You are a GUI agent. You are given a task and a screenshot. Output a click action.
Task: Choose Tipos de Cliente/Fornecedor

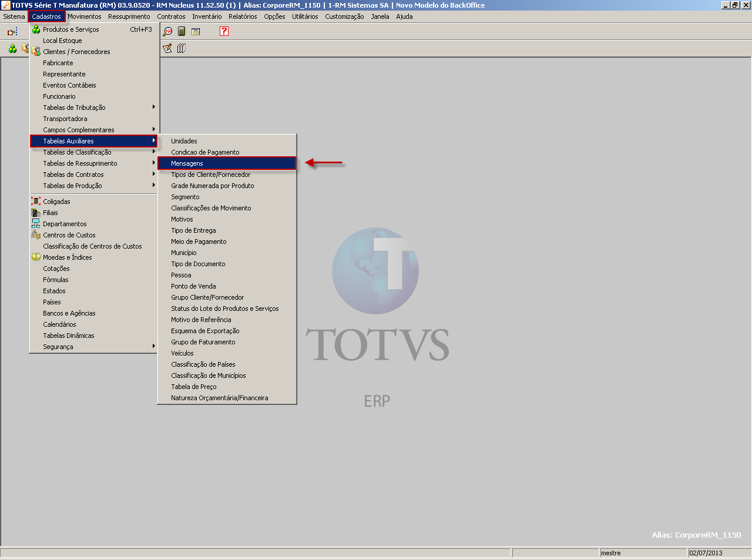coord(227,175)
